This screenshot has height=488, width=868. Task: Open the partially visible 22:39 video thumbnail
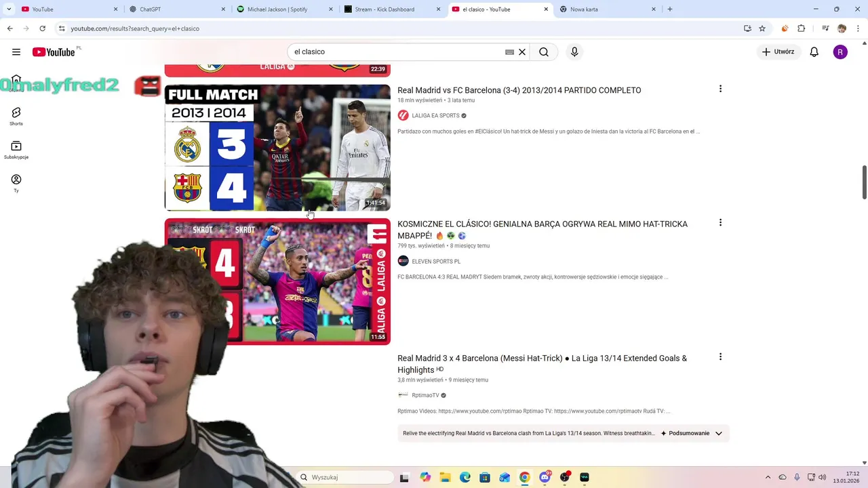coord(277,70)
